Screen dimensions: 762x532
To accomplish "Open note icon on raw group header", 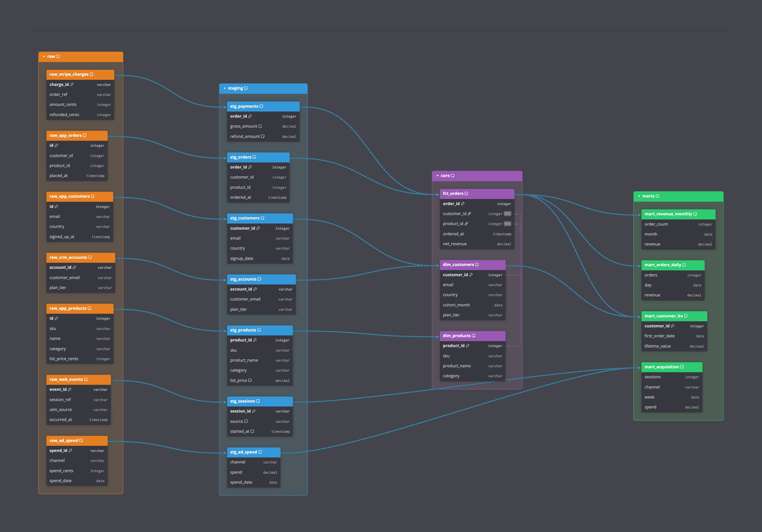I will coord(58,57).
